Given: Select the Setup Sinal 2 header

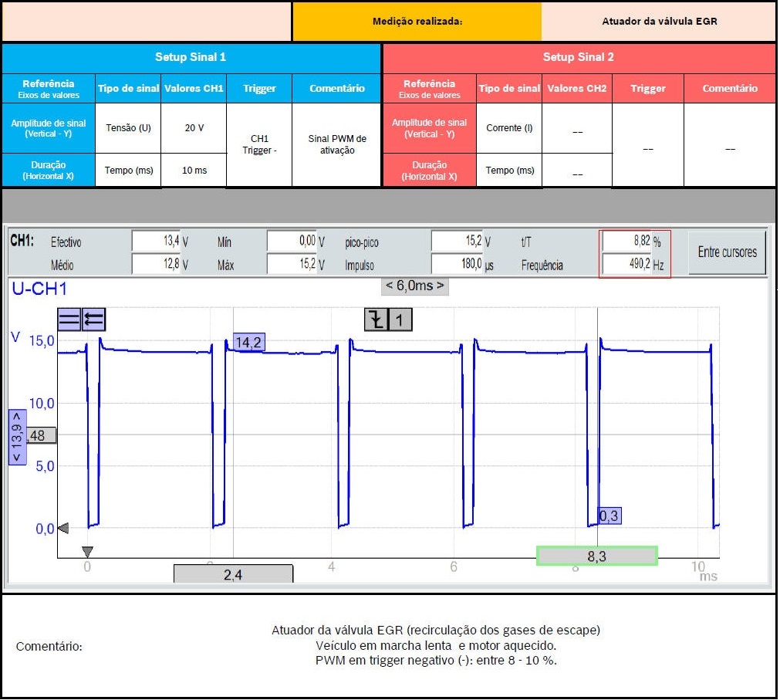Looking at the screenshot, I should 579,57.
